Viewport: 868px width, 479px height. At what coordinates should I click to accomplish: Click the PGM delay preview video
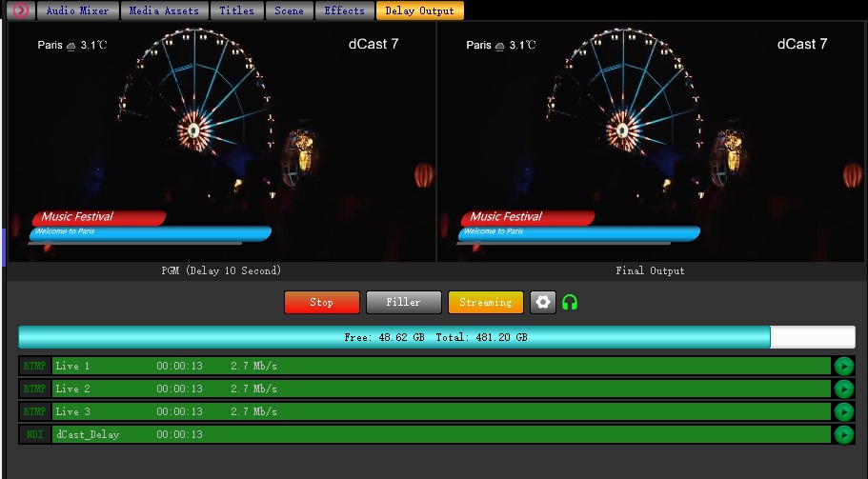pos(221,141)
